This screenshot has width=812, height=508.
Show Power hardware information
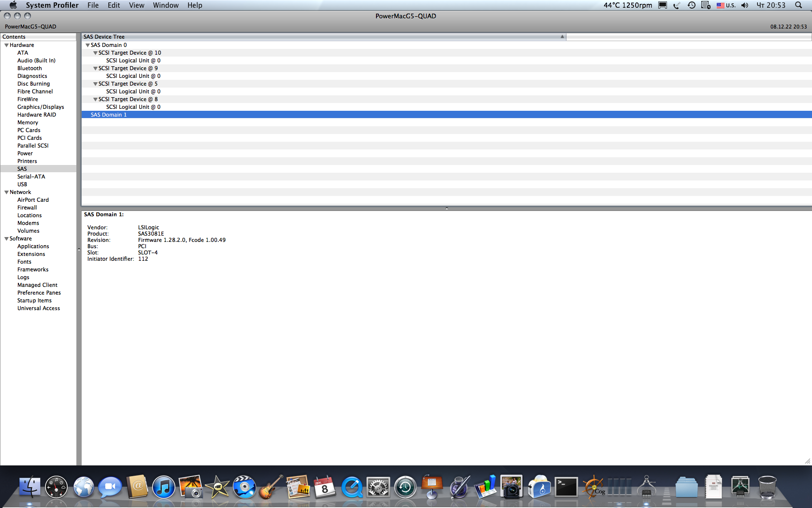coord(25,153)
